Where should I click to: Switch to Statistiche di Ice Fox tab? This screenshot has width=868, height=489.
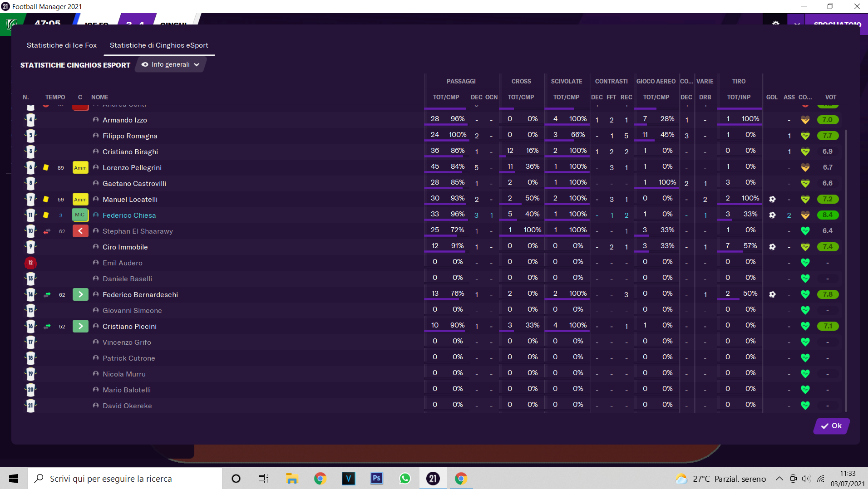pyautogui.click(x=62, y=45)
